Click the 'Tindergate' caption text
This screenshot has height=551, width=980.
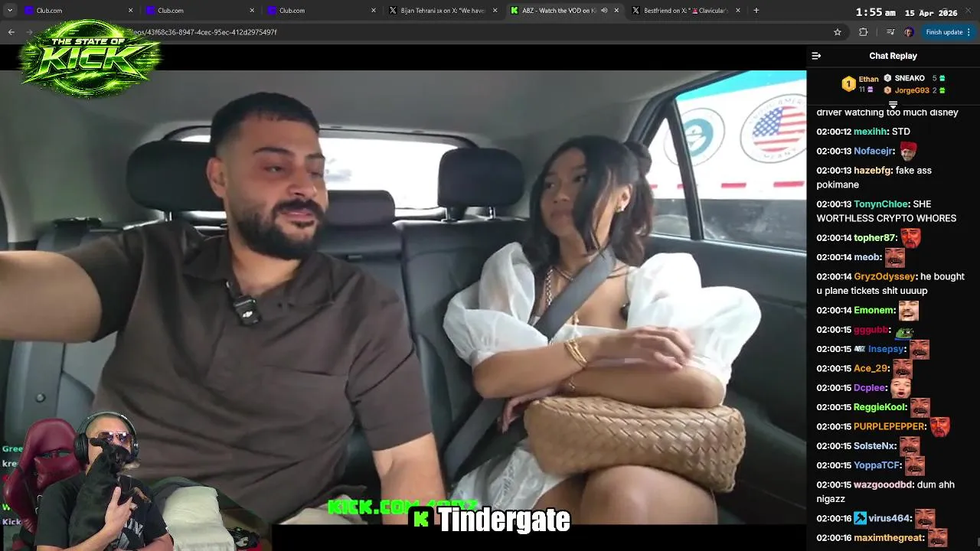(504, 520)
